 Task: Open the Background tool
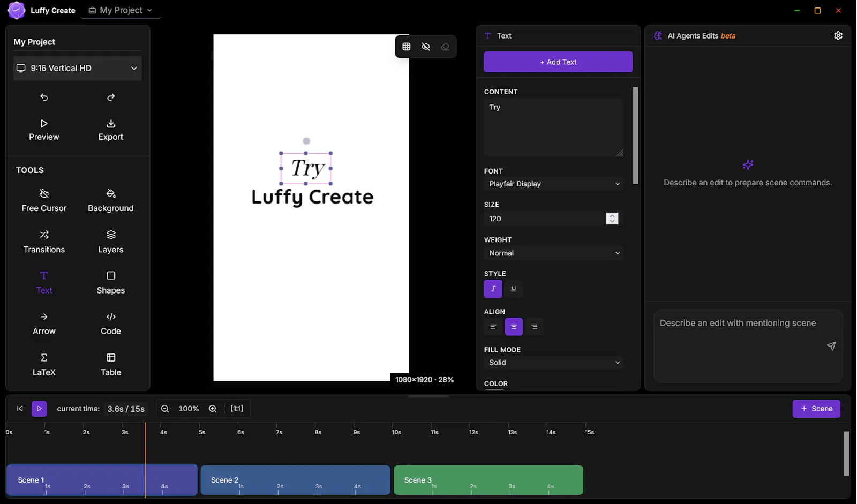tap(111, 201)
